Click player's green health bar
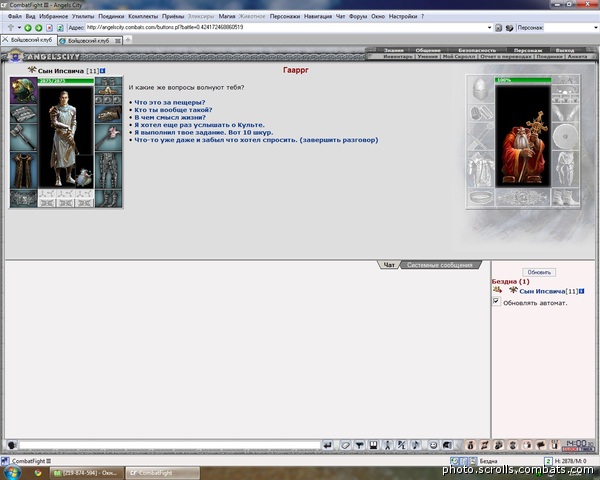600x480 pixels. [x=66, y=81]
